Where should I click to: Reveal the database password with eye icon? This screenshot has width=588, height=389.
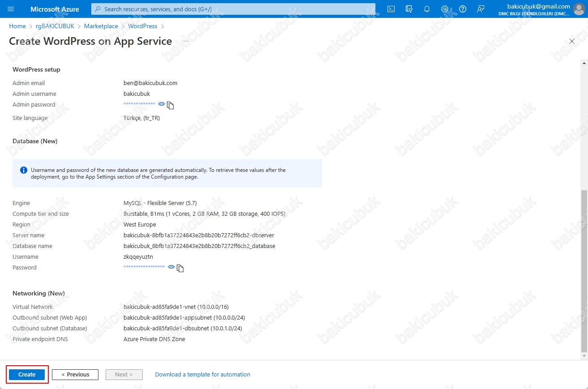171,267
